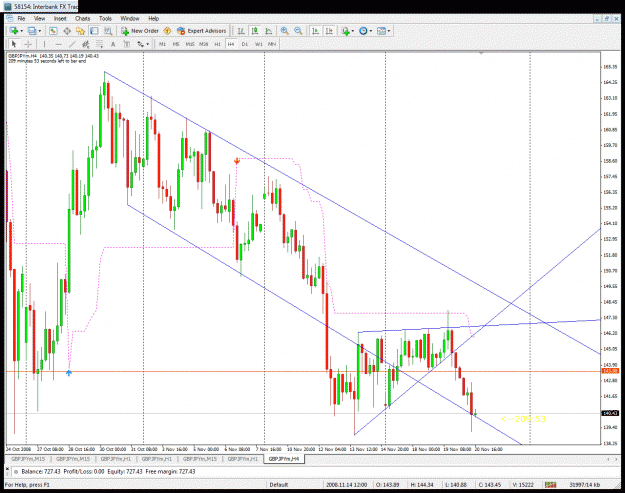Expand the Templates dropdown arrow
Viewport: 625px width, 493px height.
(x=389, y=31)
